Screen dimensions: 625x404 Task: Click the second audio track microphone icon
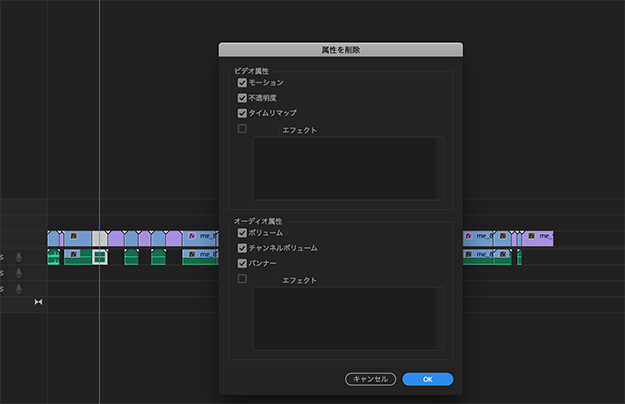18,273
